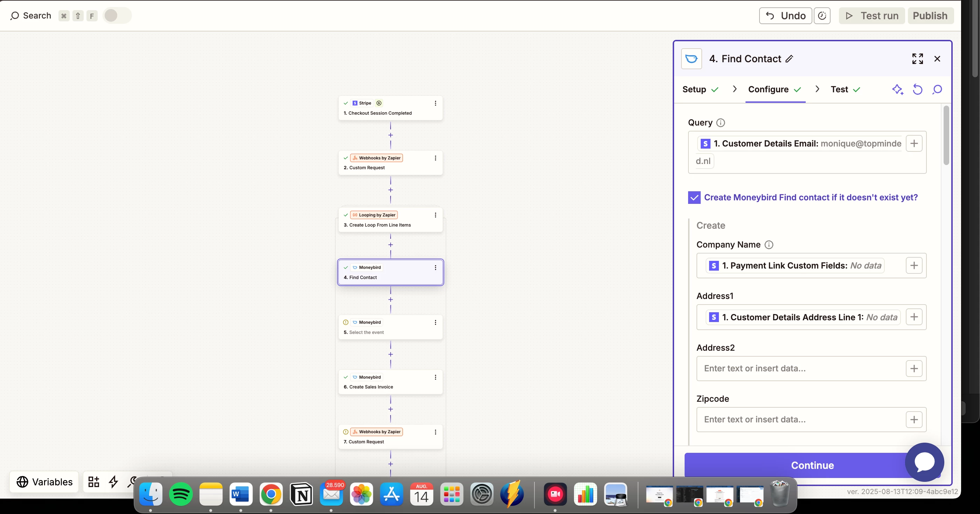
Task: Select the Create Sales Invoice step
Action: click(390, 382)
